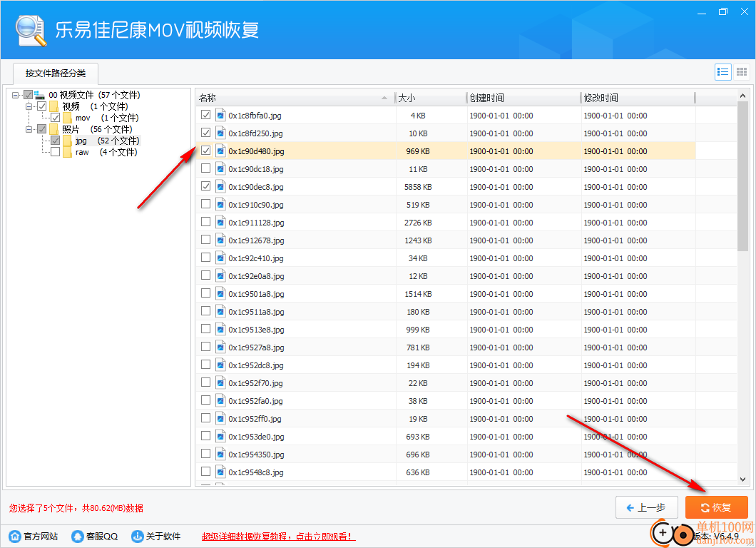The height and width of the screenshot is (548, 756).
Task: Select jpg (52 个文件) tree item
Action: pos(107,141)
